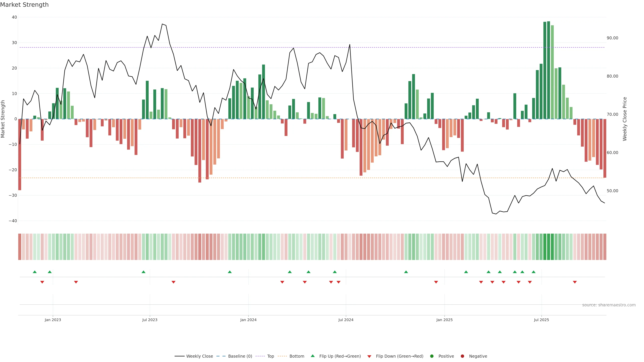Click the Jul 2025 x-axis label

click(x=541, y=320)
